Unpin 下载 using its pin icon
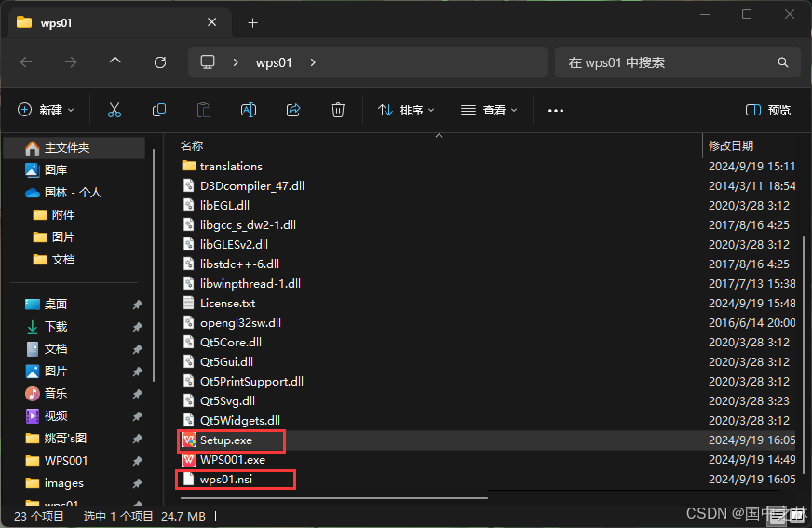 [x=137, y=327]
